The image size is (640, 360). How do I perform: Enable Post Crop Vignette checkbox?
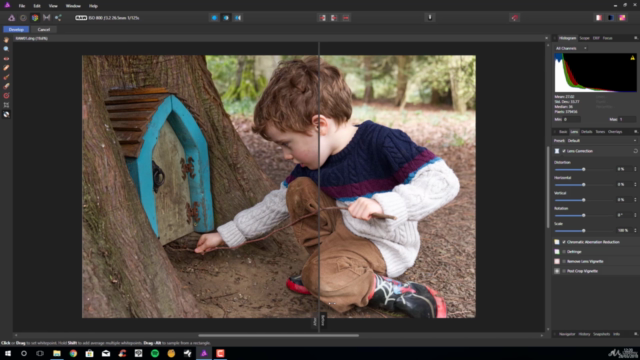click(x=564, y=271)
